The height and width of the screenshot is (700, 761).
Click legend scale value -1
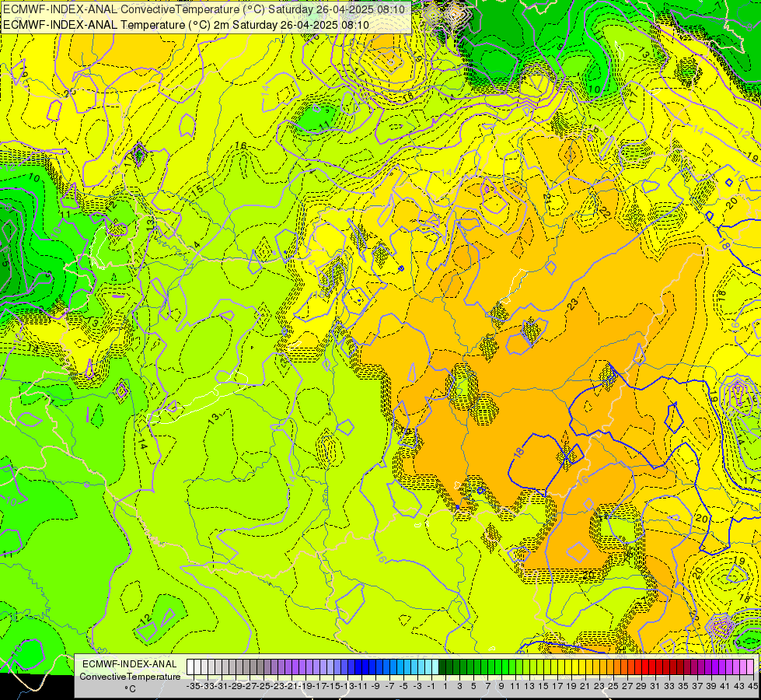click(x=431, y=686)
